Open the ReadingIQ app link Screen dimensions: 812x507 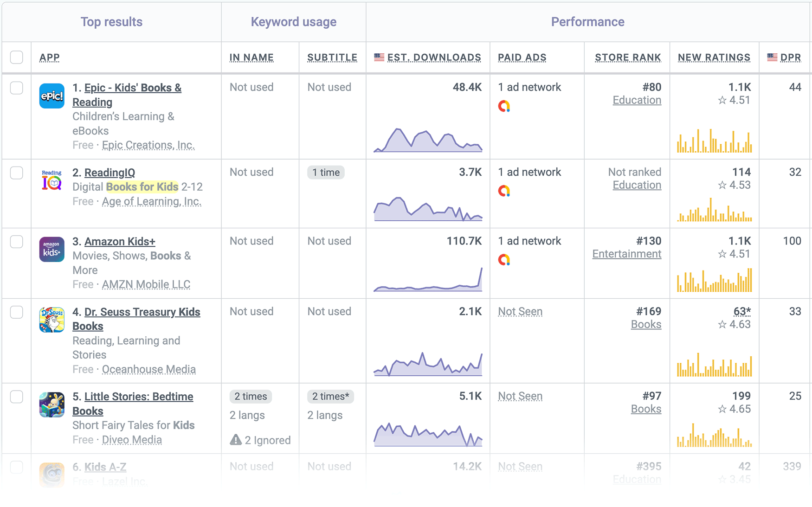coord(110,173)
